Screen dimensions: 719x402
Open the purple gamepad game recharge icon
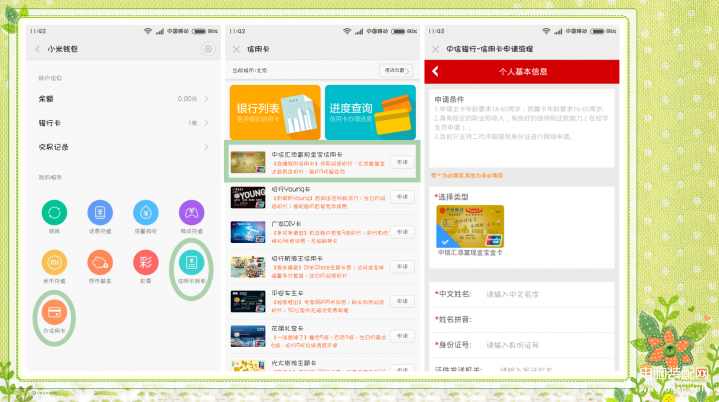click(x=191, y=213)
